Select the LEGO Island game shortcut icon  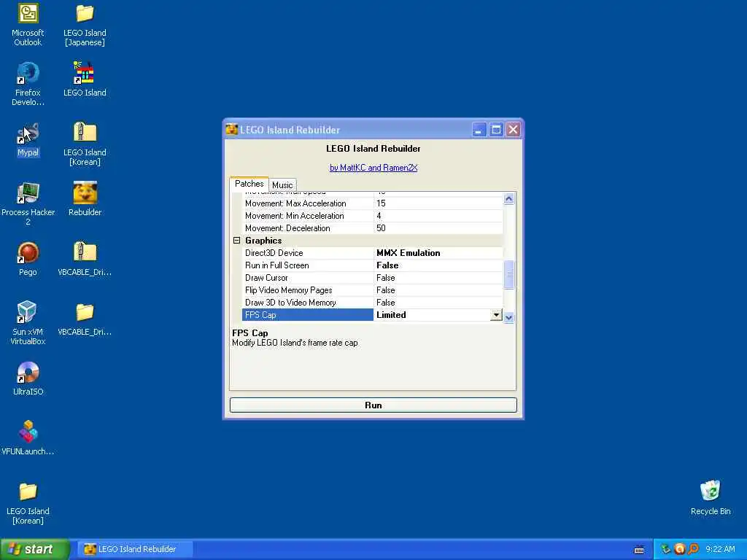coord(85,74)
